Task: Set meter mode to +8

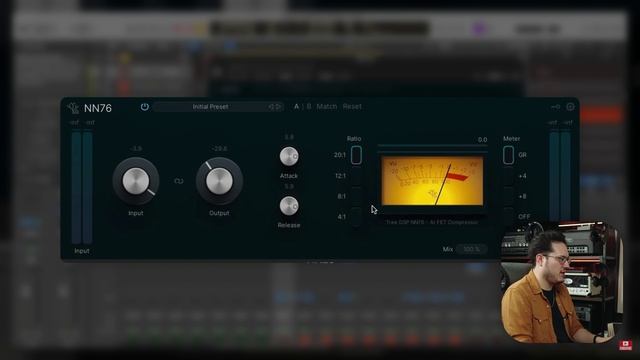Action: coord(508,196)
